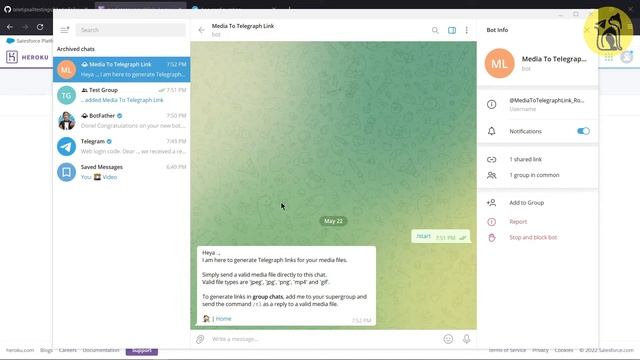This screenshot has width=640, height=360.
Task: Copy the @MediaToTelegraphLink username
Action: point(547,100)
